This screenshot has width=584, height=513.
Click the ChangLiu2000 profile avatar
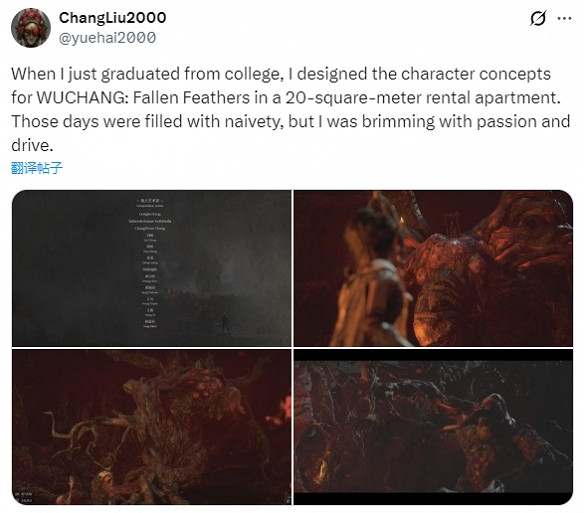(31, 28)
